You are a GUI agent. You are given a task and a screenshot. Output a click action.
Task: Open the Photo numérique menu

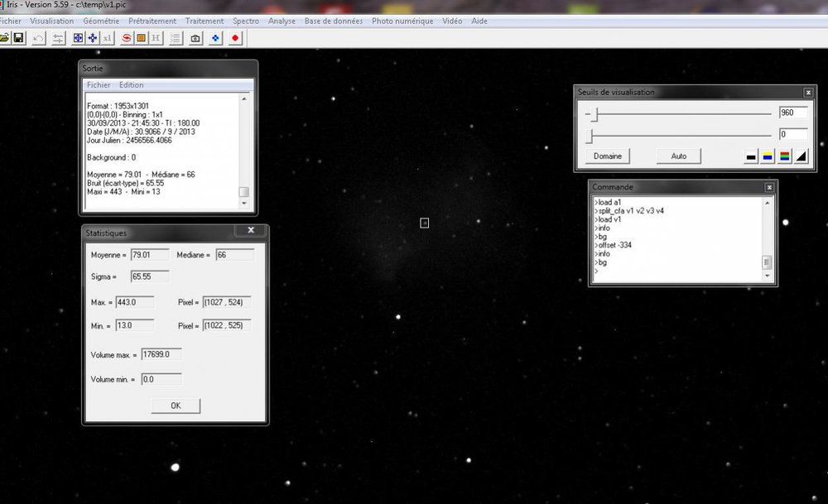[x=402, y=22]
